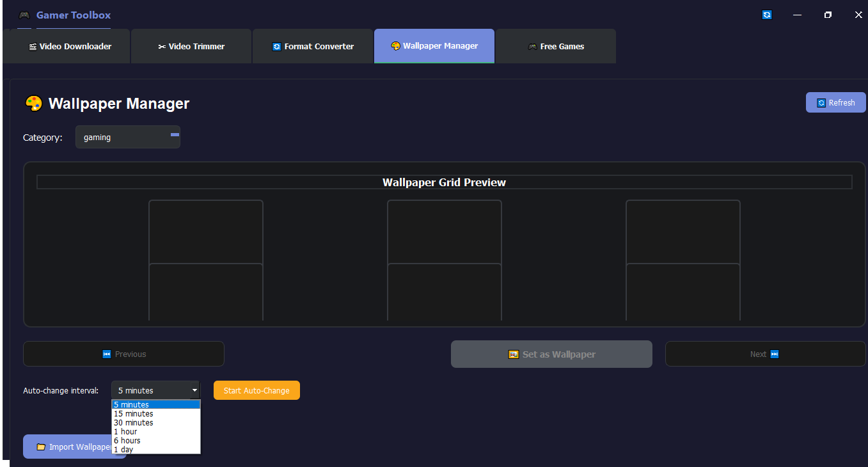
Task: Pick the 1 day interval option
Action: 156,449
